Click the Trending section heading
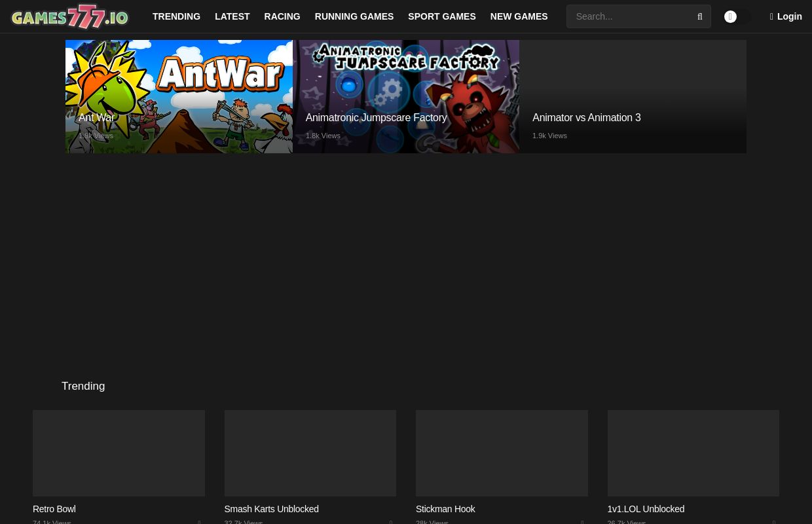Viewport: 812px width, 524px height. (x=83, y=386)
